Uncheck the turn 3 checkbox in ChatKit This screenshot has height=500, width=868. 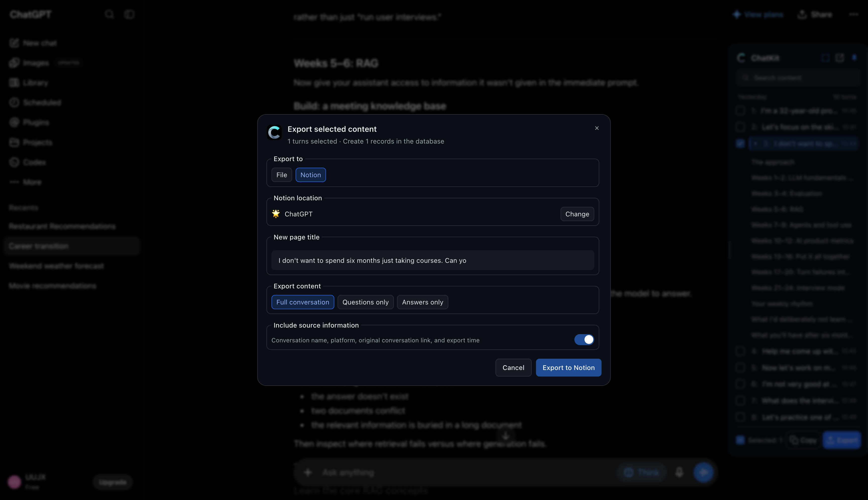(740, 144)
